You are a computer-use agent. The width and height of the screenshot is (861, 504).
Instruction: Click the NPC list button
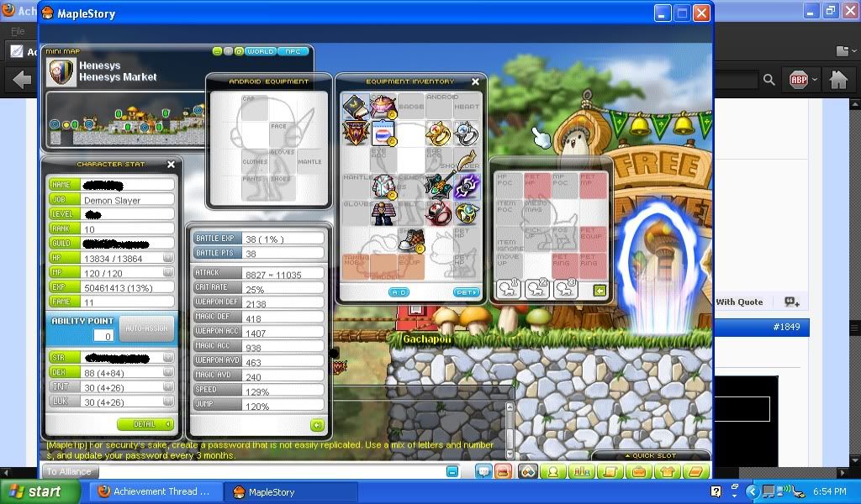point(293,51)
